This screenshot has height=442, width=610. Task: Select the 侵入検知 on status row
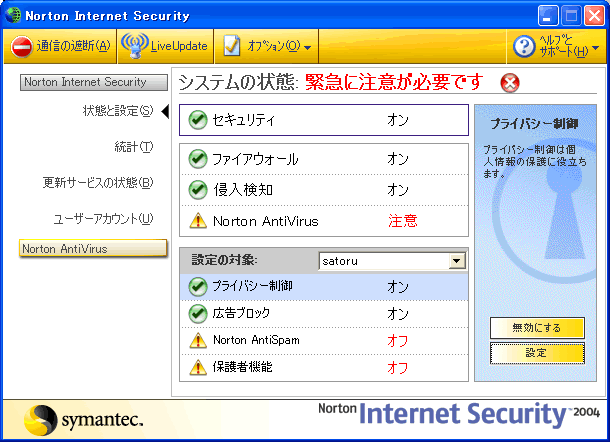click(x=324, y=190)
